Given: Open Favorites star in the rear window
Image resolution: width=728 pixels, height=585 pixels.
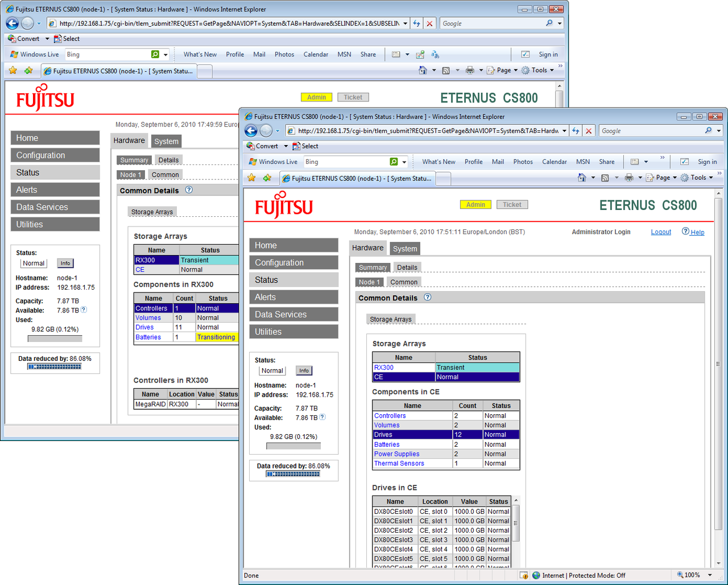Looking at the screenshot, I should pyautogui.click(x=13, y=71).
